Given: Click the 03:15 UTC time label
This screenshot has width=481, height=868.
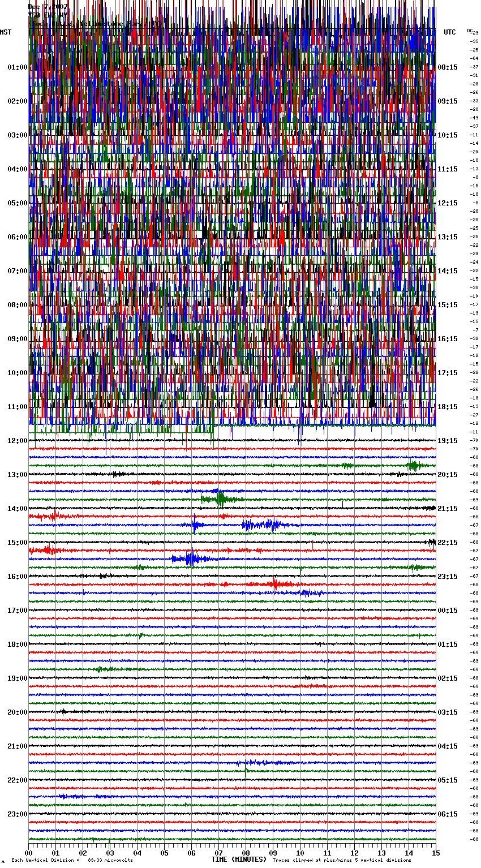Looking at the screenshot, I should (448, 712).
